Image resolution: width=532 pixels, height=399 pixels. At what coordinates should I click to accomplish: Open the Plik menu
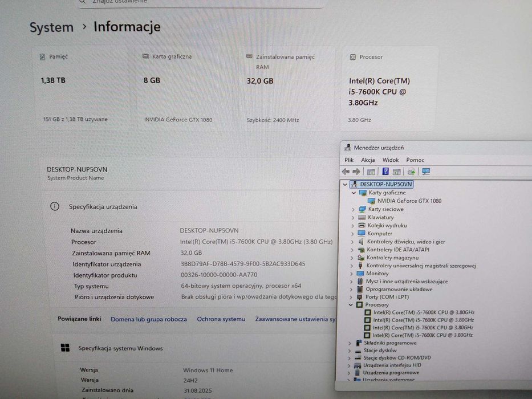349,160
